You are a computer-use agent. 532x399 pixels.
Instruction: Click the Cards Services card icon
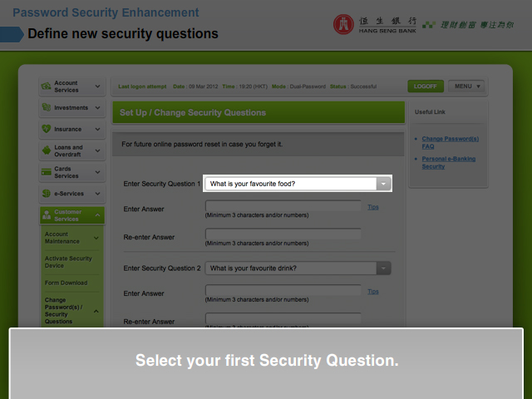coord(46,172)
